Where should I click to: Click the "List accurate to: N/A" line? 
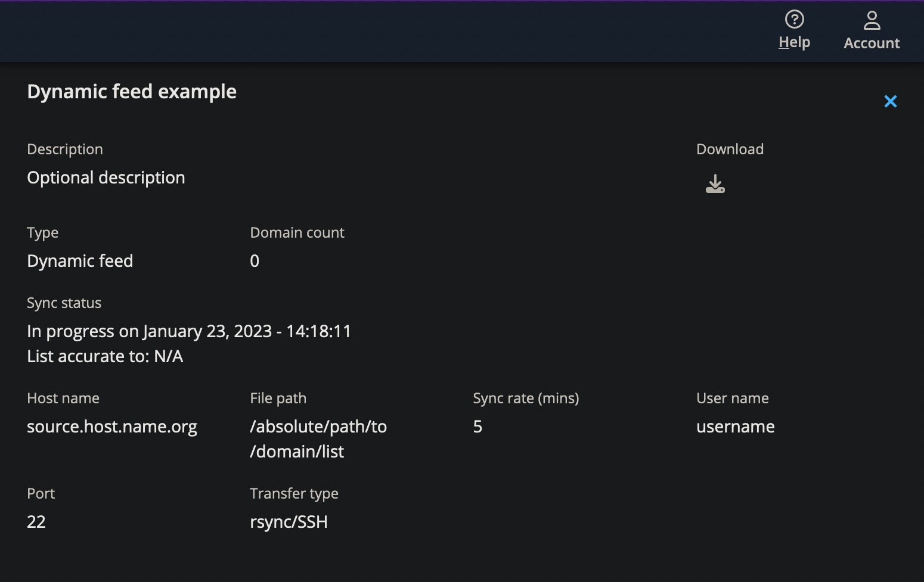[x=105, y=356]
